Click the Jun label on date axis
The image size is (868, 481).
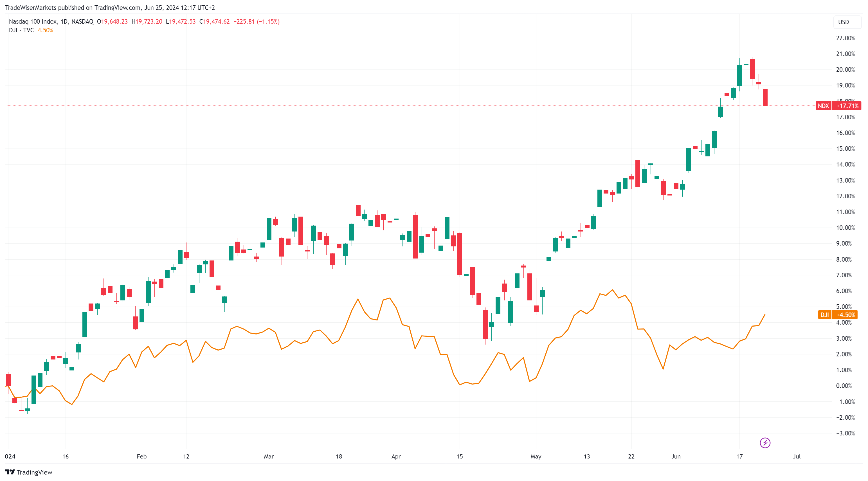[x=676, y=457]
